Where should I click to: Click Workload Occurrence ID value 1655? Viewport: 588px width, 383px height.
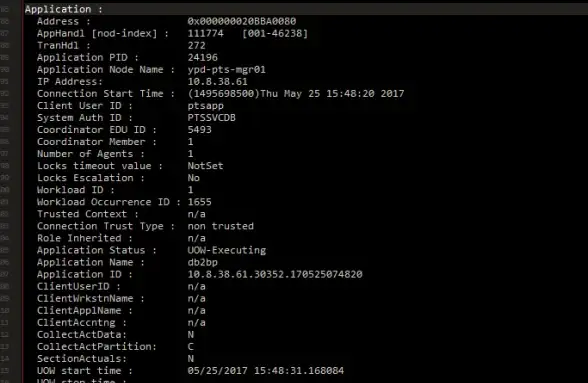tap(200, 202)
